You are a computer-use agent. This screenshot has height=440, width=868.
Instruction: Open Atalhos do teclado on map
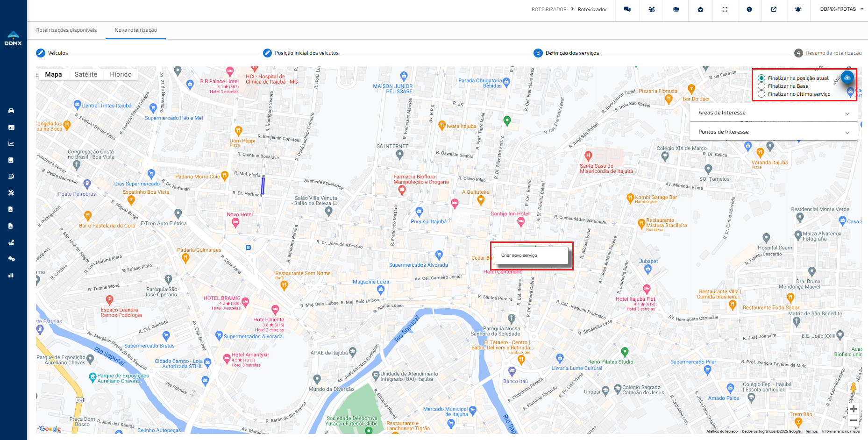point(722,431)
